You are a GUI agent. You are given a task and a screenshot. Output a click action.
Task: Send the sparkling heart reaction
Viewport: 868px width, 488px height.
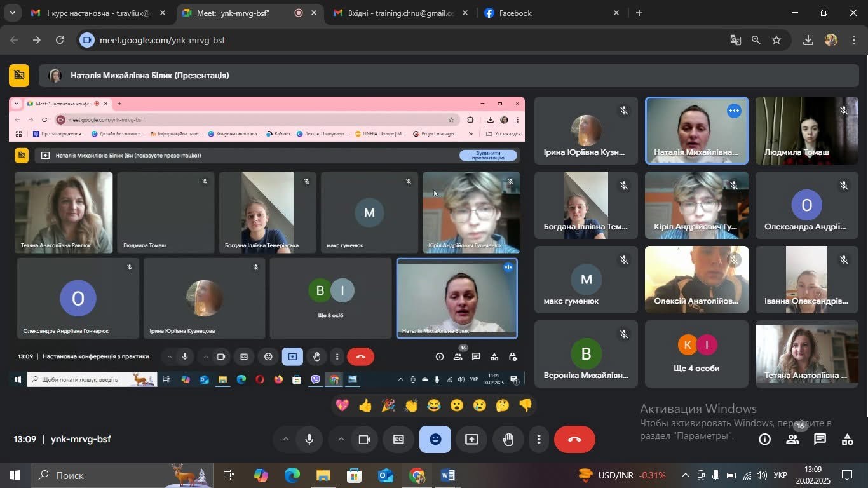click(x=342, y=405)
